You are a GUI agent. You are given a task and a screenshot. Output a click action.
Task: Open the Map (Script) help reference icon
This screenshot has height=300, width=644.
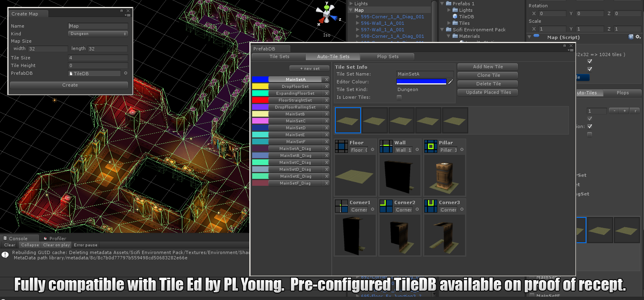(x=631, y=37)
